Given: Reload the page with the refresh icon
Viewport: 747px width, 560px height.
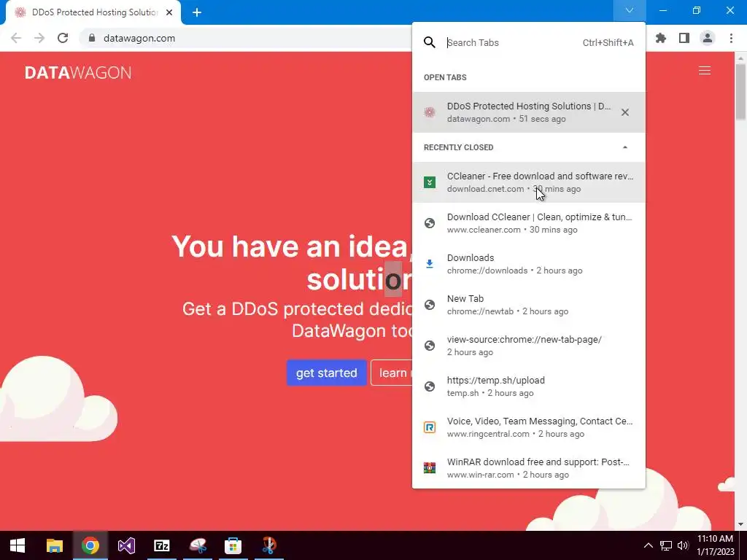Looking at the screenshot, I should (x=63, y=38).
